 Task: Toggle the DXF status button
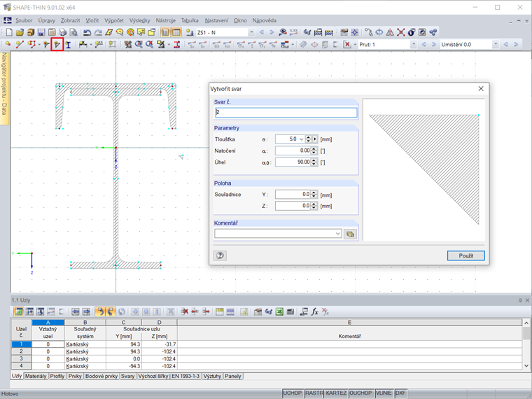tap(400, 393)
